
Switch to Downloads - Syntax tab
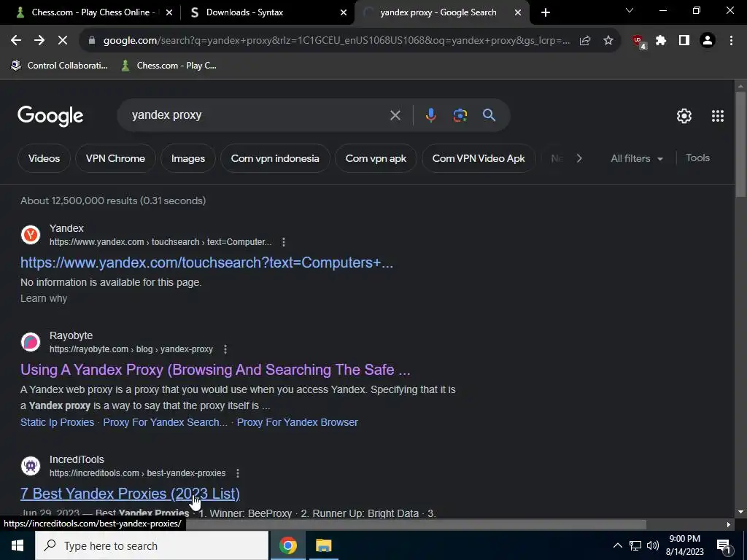(243, 12)
